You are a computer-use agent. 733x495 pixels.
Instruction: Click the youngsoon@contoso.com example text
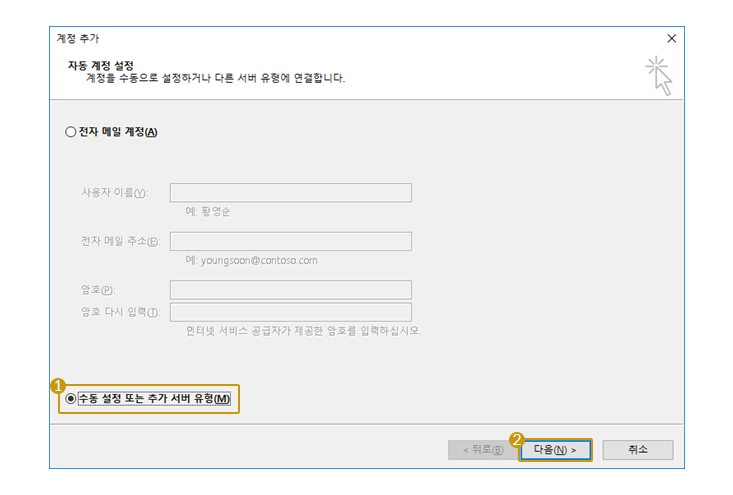[x=251, y=260]
